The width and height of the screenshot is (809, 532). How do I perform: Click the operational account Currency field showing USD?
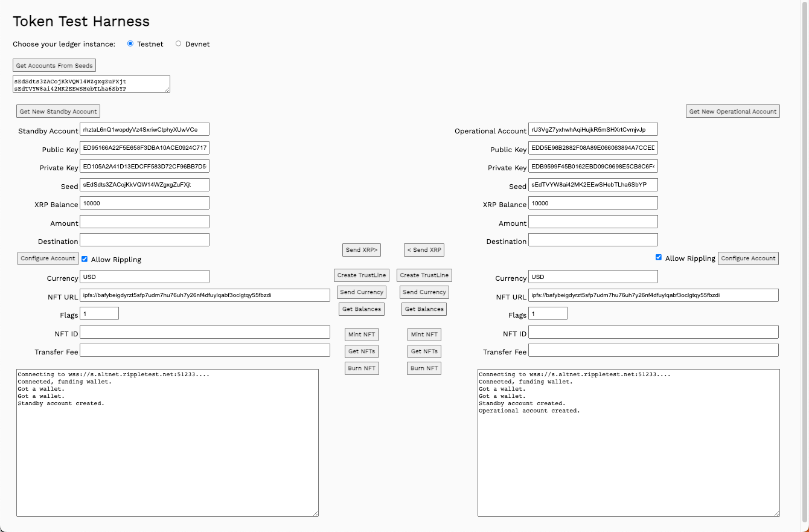pos(593,276)
